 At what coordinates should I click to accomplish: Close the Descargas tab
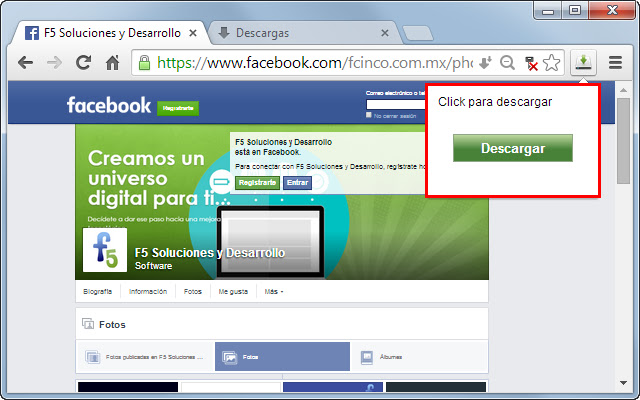click(x=384, y=33)
